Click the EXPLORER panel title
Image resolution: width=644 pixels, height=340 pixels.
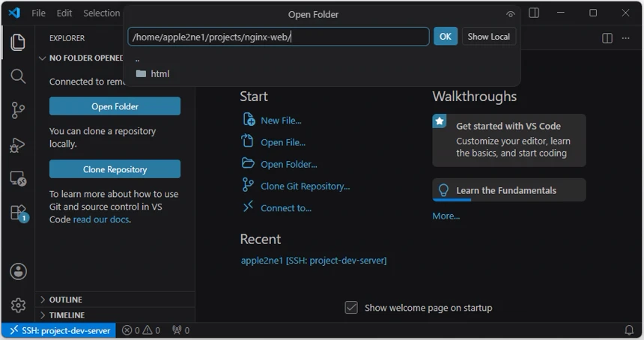67,38
